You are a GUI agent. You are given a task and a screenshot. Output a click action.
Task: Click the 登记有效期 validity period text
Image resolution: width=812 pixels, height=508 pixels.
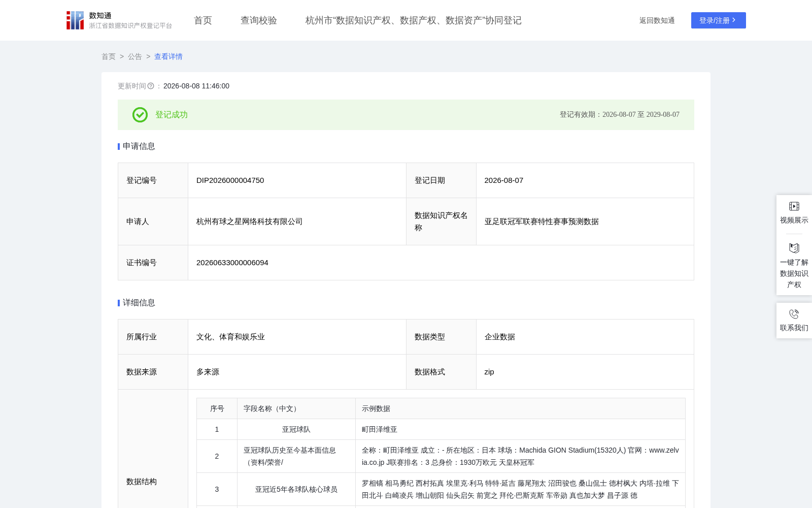tap(620, 115)
